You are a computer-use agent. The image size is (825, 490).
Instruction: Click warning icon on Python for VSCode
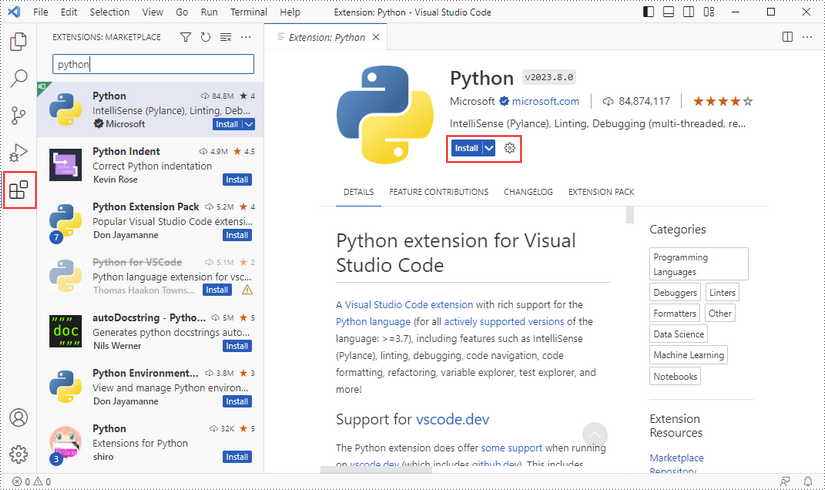[247, 290]
